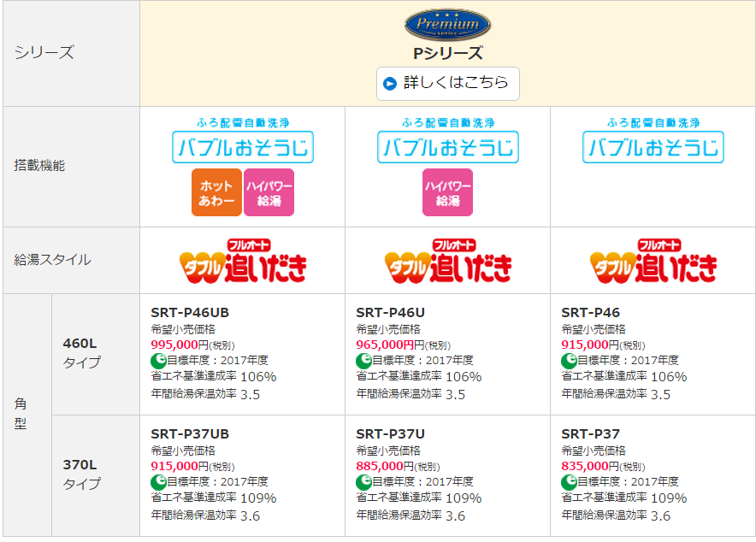The image size is (756, 542).
Task: Click バブルおそうじ badge in second feature column
Action: [447, 147]
